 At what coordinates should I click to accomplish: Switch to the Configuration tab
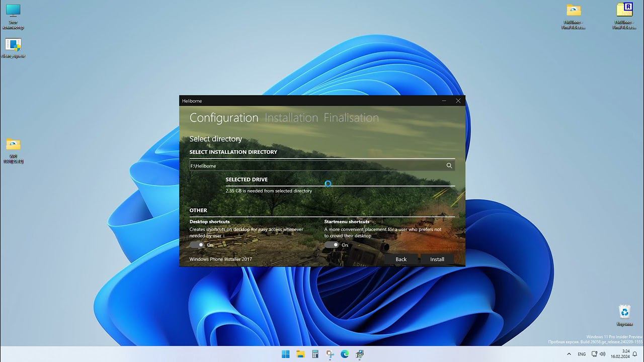coord(224,118)
